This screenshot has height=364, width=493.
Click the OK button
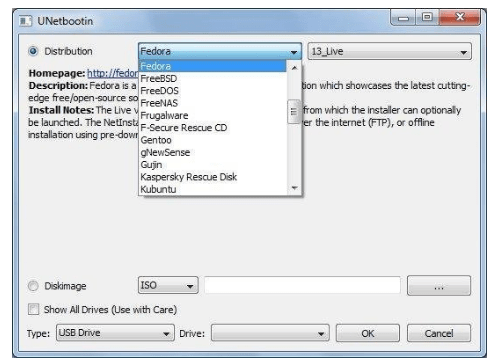(x=368, y=333)
